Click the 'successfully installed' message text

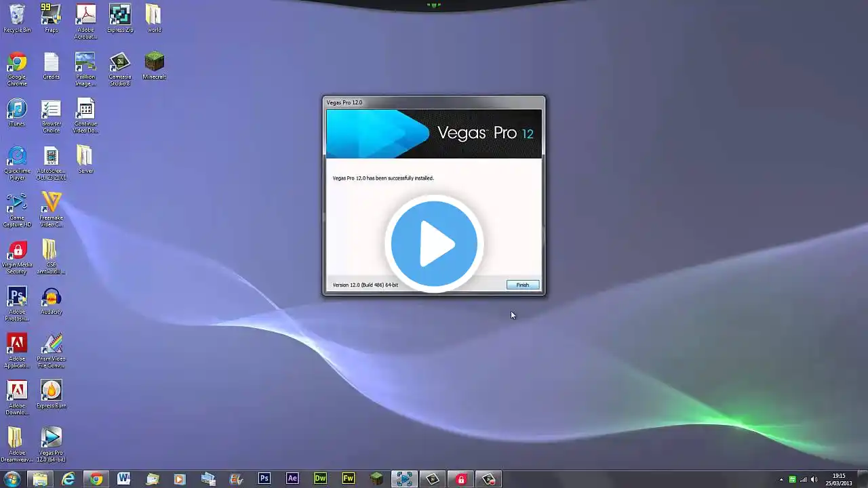click(383, 178)
